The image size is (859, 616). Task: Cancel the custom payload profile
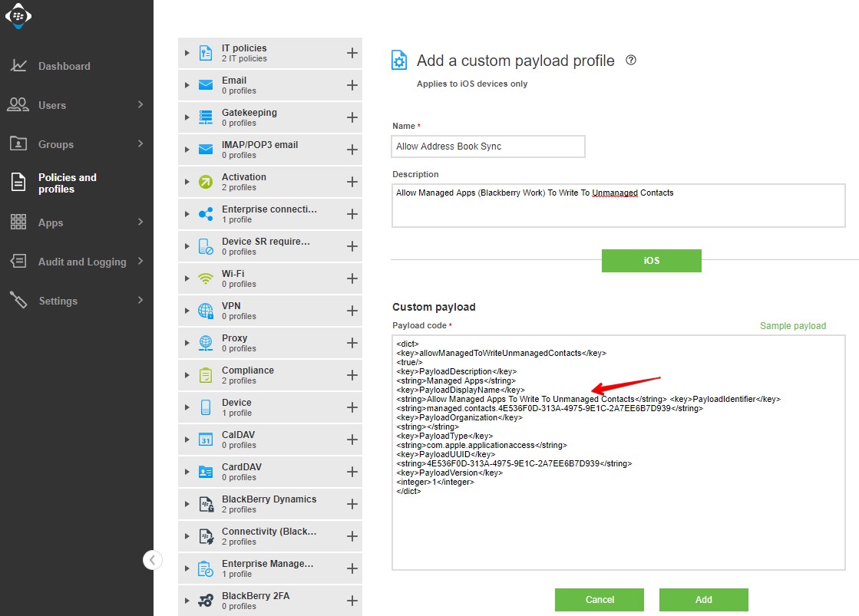[600, 600]
